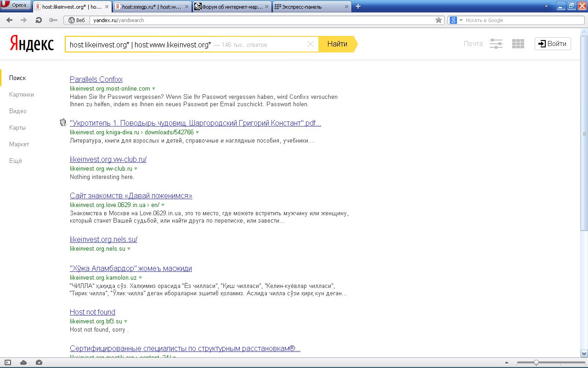Open the Yandex services grid icon
This screenshot has width=588, height=368.
coord(518,44)
